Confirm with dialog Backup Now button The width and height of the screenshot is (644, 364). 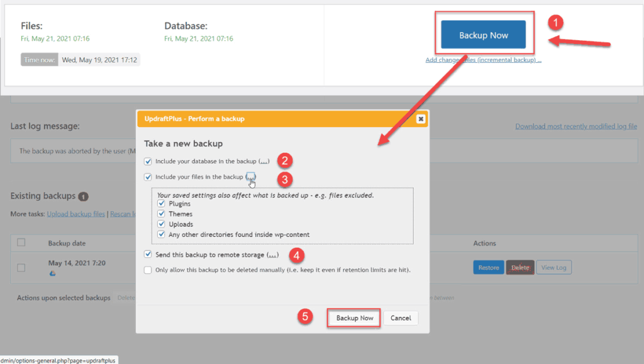pyautogui.click(x=355, y=318)
